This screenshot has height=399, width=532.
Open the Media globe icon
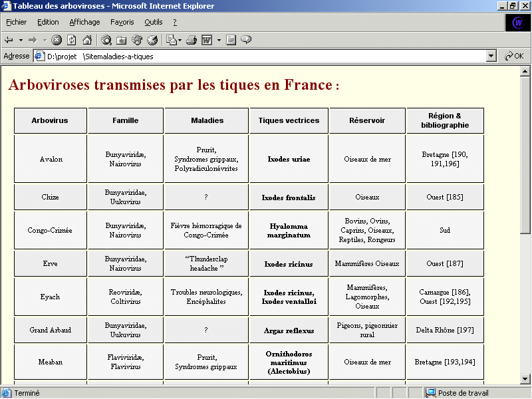coord(137,40)
